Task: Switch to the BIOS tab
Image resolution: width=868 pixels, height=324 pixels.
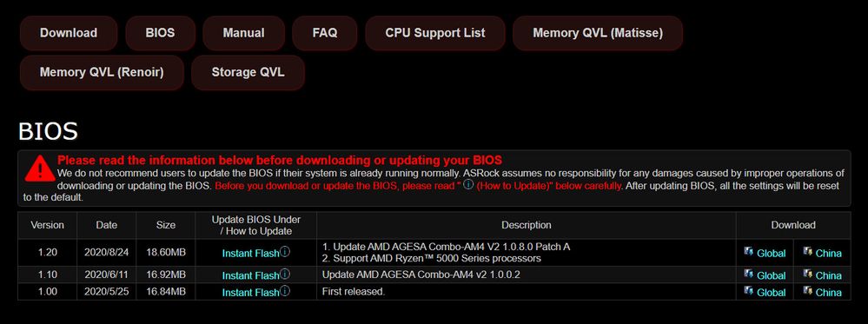Action: click(x=161, y=33)
